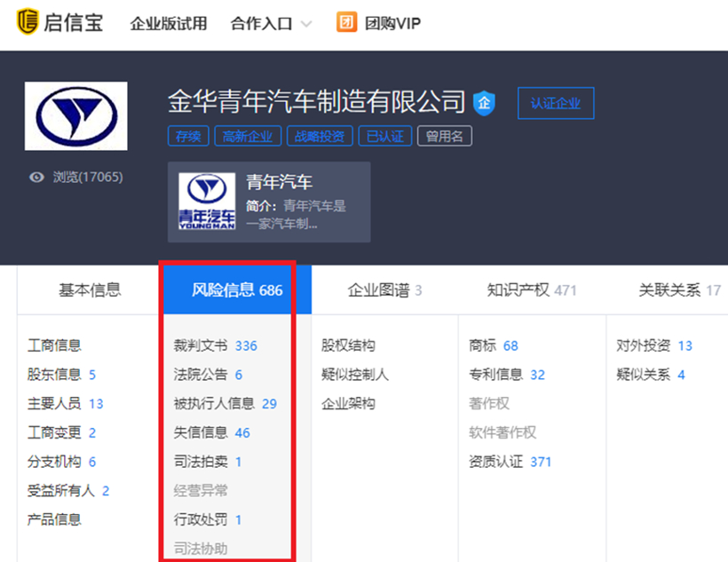Click the 认证企业 button
The height and width of the screenshot is (562, 728).
pyautogui.click(x=556, y=103)
